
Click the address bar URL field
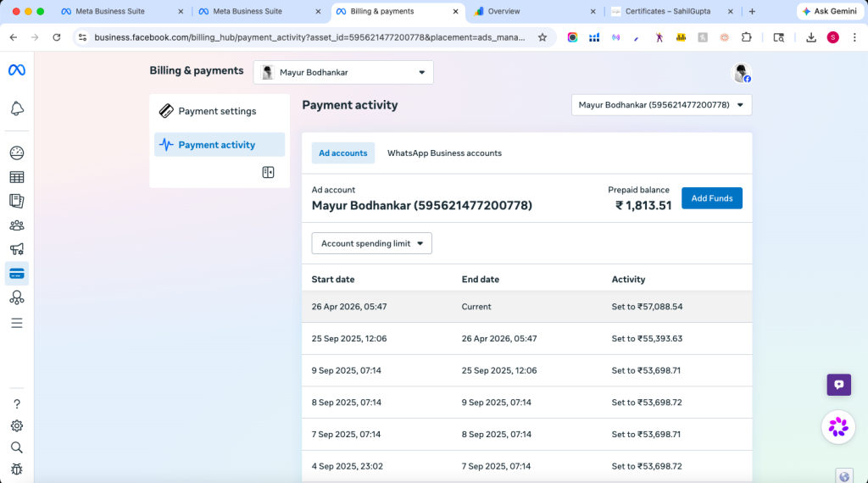(x=309, y=37)
